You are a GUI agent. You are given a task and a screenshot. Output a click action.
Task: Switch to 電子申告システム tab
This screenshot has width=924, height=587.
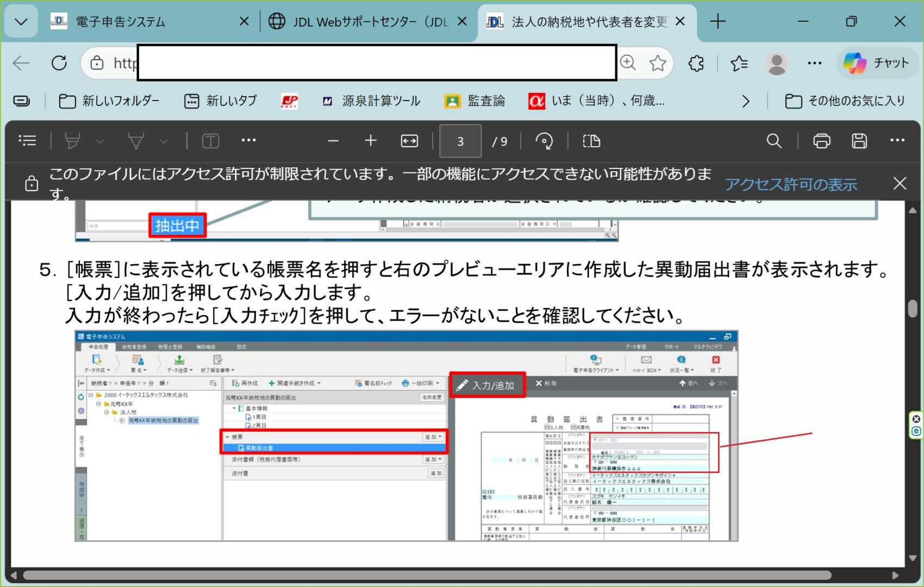[x=121, y=22]
